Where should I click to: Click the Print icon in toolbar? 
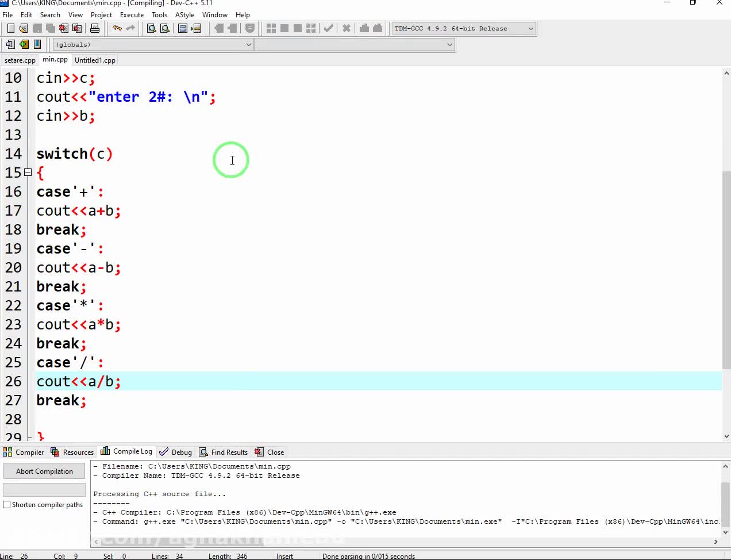pyautogui.click(x=95, y=28)
